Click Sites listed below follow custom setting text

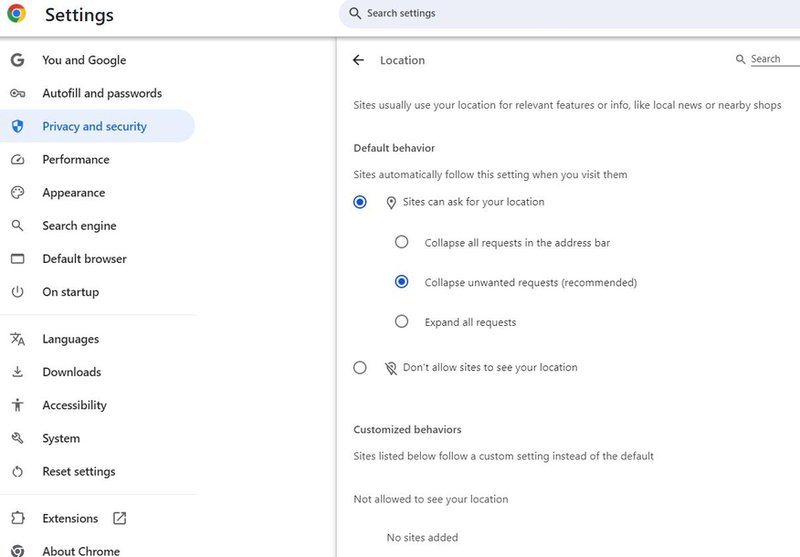(x=504, y=456)
